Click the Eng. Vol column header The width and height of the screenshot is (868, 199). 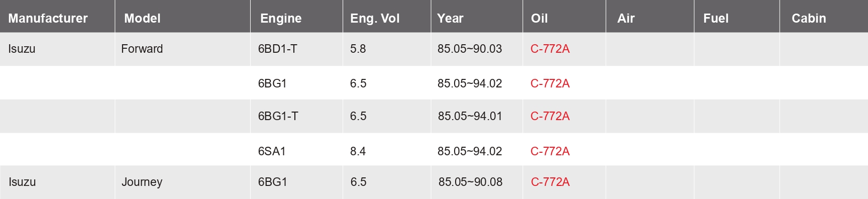point(375,19)
